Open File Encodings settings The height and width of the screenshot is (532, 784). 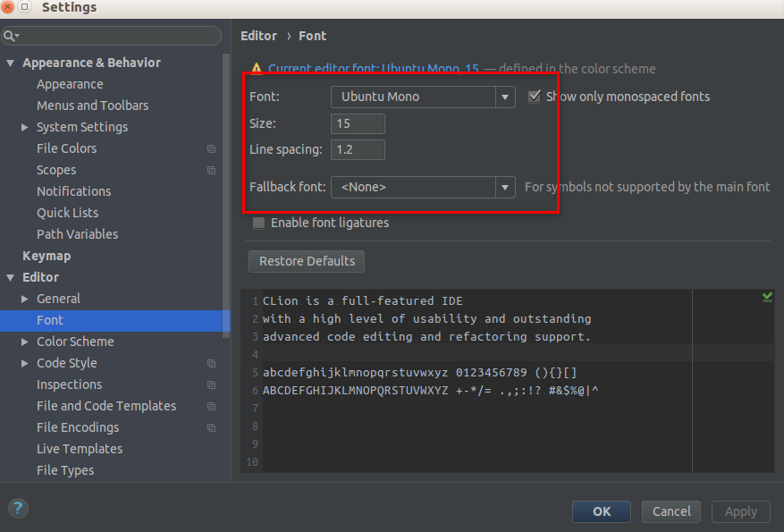(x=78, y=427)
